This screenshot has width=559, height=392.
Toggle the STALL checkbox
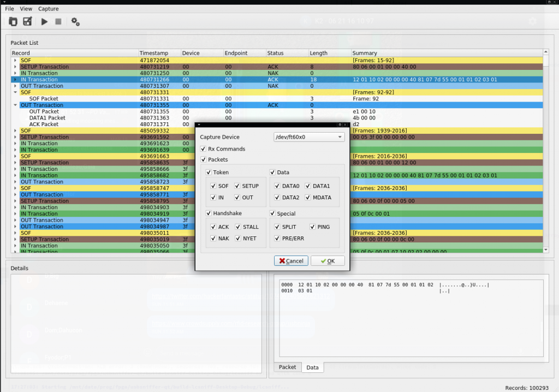(238, 227)
